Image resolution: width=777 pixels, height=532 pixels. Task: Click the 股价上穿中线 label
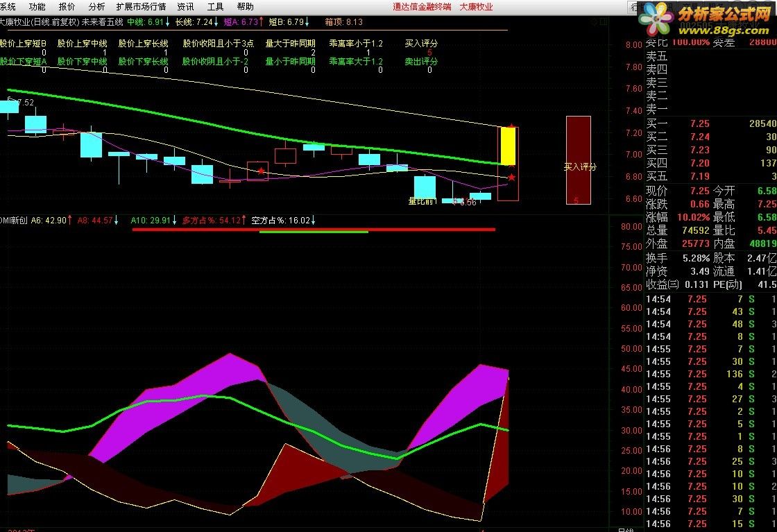tap(83, 44)
